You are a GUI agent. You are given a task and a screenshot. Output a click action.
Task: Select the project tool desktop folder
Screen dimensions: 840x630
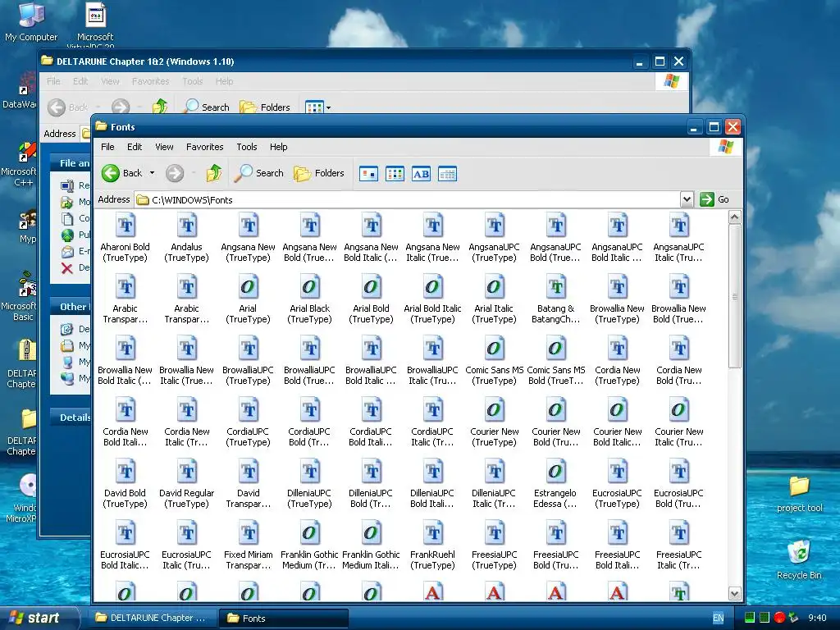pyautogui.click(x=799, y=494)
